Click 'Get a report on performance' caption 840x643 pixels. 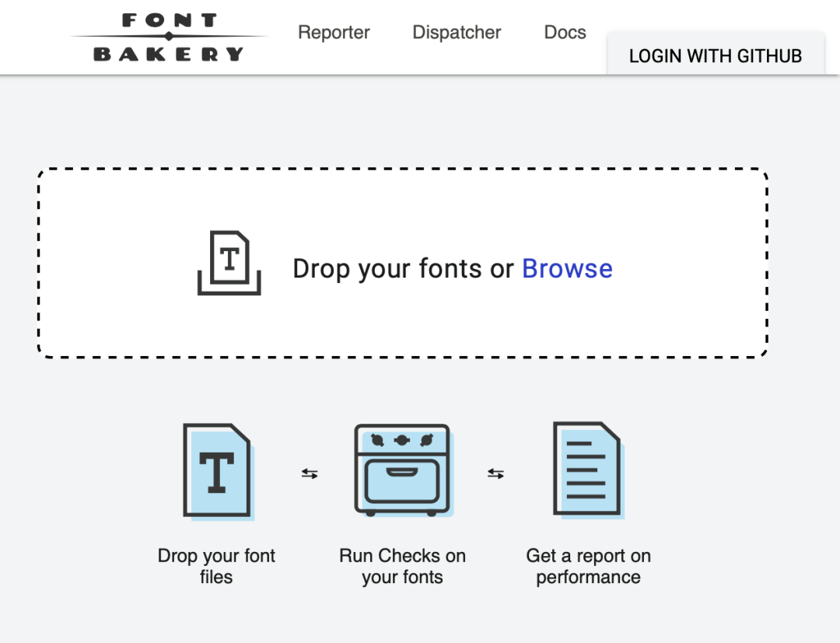[x=588, y=566]
